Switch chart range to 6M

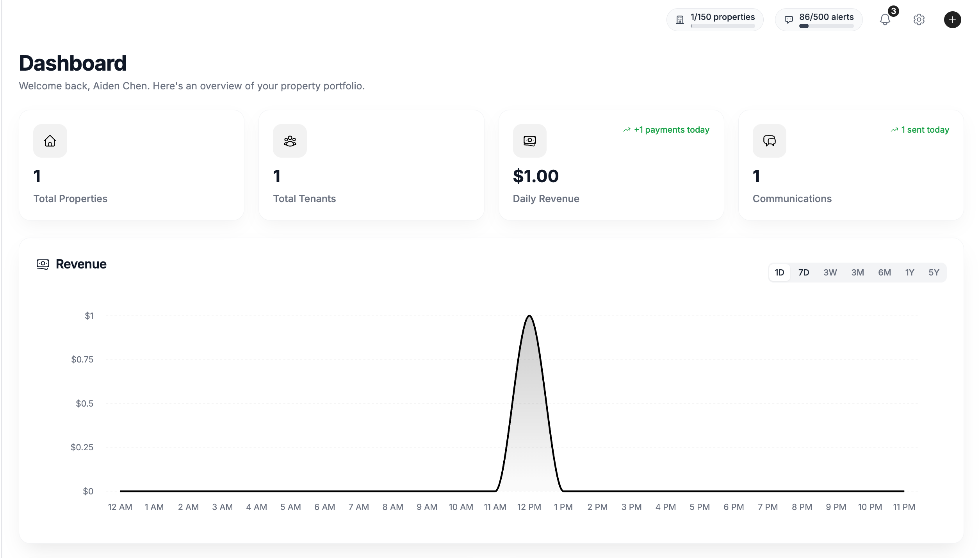pos(884,272)
